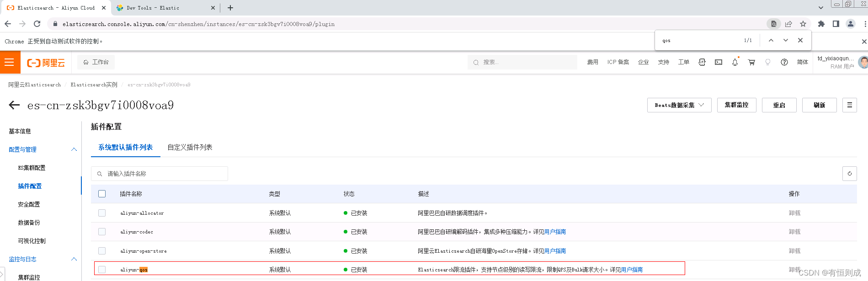Viewport: 868px width, 281px height.
Task: Open 用户指南 link in aliyun-qos row
Action: (632, 270)
